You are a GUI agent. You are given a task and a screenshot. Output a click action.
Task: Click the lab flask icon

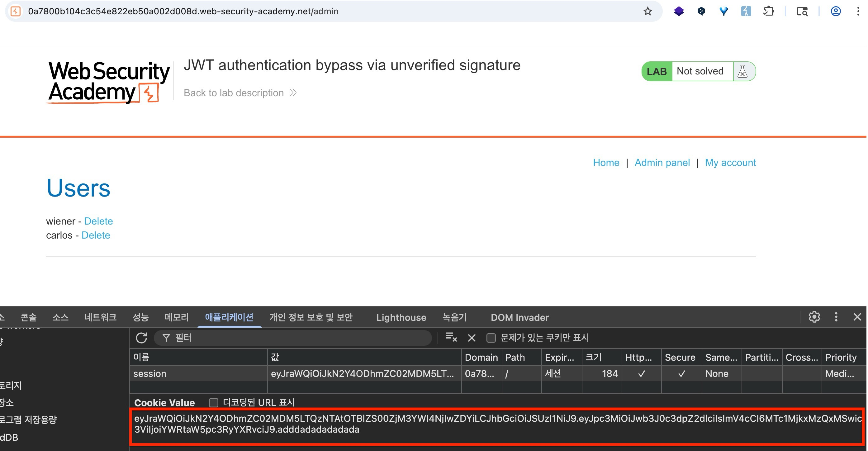click(742, 71)
